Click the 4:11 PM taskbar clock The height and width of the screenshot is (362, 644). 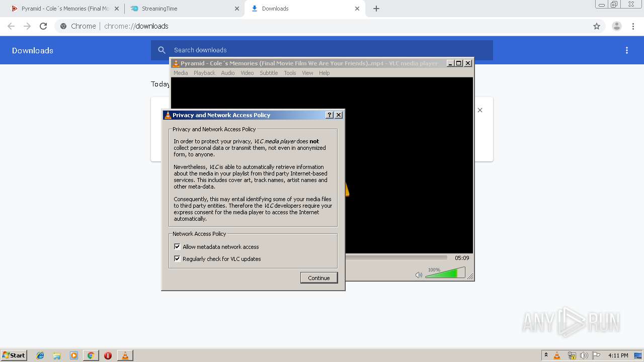coord(618,355)
